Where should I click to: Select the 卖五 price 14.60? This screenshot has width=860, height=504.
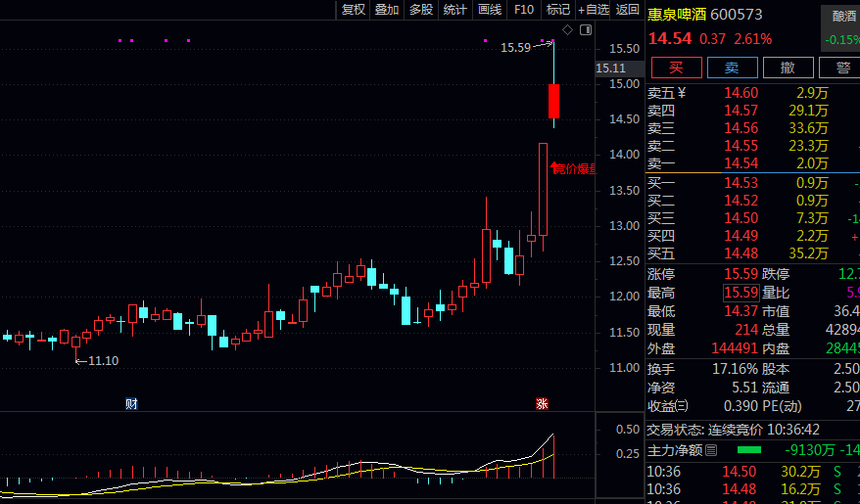[x=741, y=93]
